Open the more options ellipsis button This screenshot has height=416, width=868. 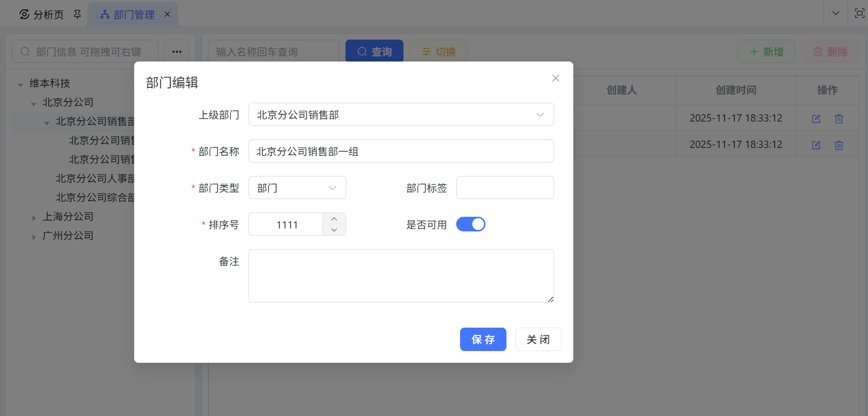pos(177,52)
